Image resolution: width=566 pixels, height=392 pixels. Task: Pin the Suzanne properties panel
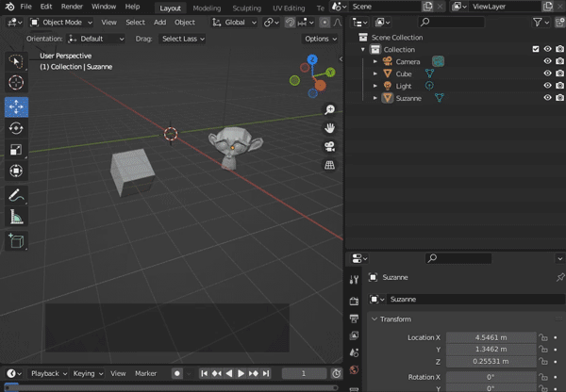560,277
